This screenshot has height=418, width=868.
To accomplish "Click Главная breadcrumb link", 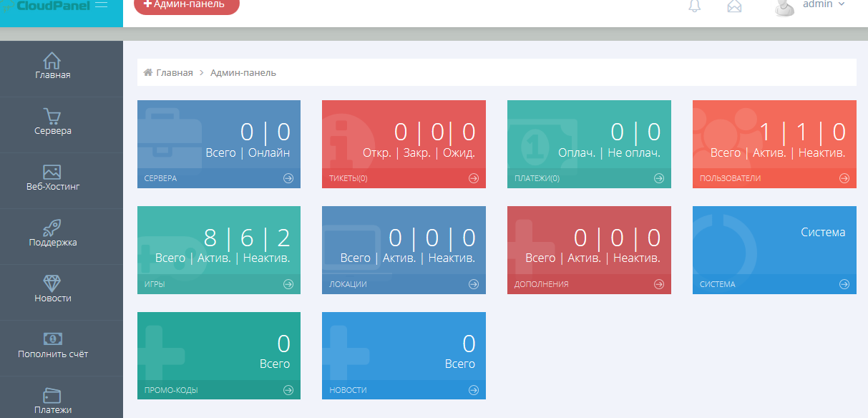I will pos(174,72).
